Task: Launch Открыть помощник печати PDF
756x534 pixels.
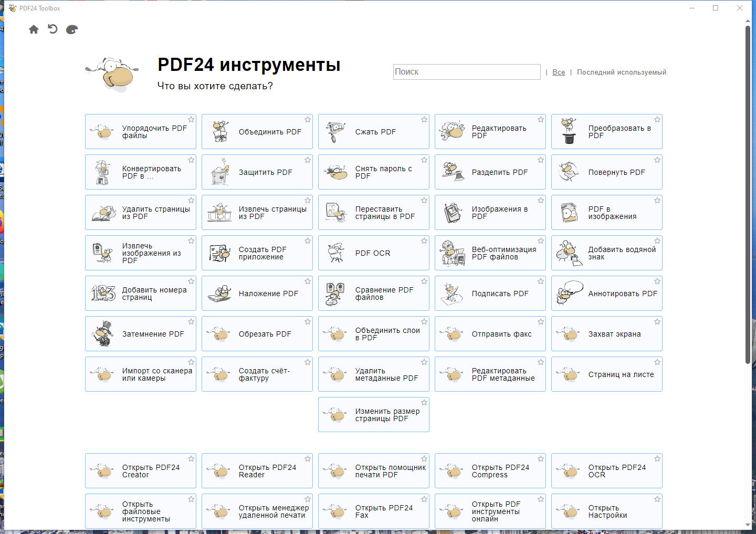Action: (x=374, y=471)
